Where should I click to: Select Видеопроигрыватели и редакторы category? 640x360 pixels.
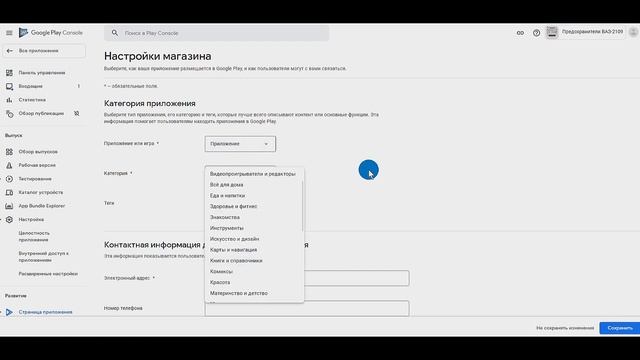click(254, 174)
